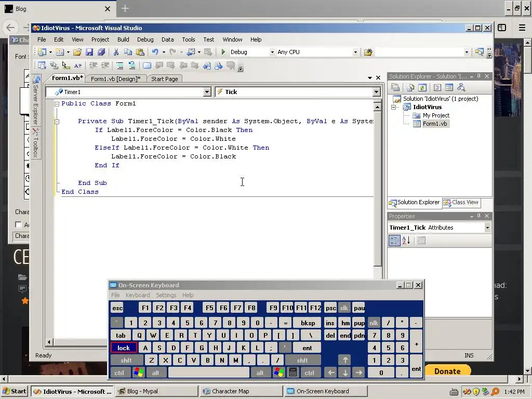Image resolution: width=532 pixels, height=399 pixels.
Task: Collapse the IdiotVirus project tree node
Action: (394, 107)
